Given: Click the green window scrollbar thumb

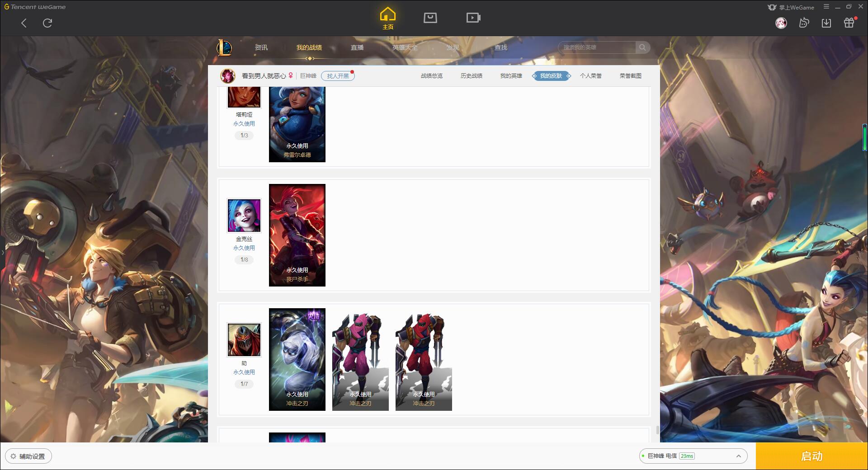Looking at the screenshot, I should click(865, 138).
